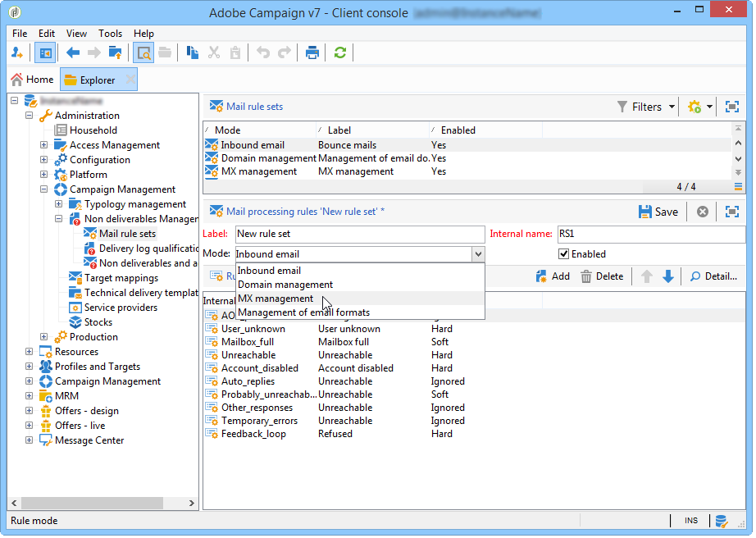Expand the Configuration node
This screenshot has height=538, width=756.
tap(44, 160)
